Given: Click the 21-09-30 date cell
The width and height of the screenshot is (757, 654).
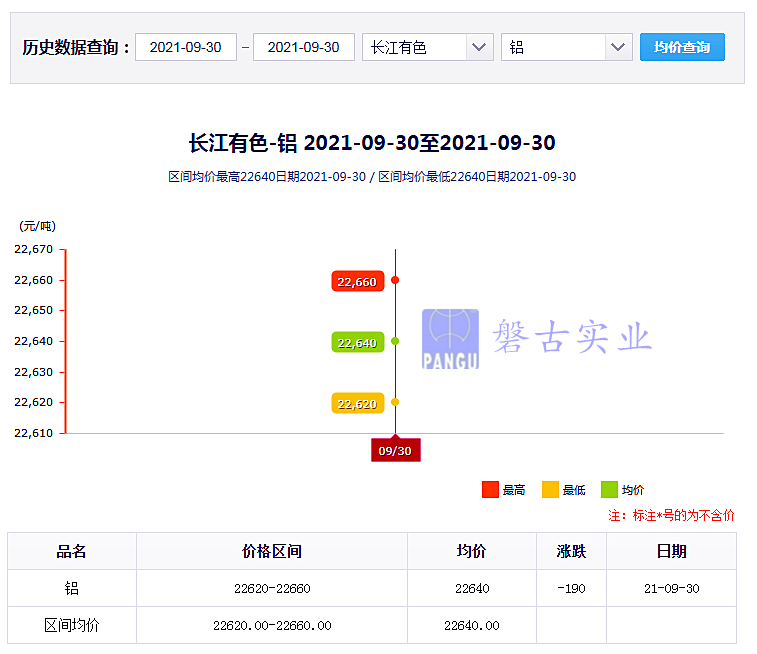Looking at the screenshot, I should [672, 588].
